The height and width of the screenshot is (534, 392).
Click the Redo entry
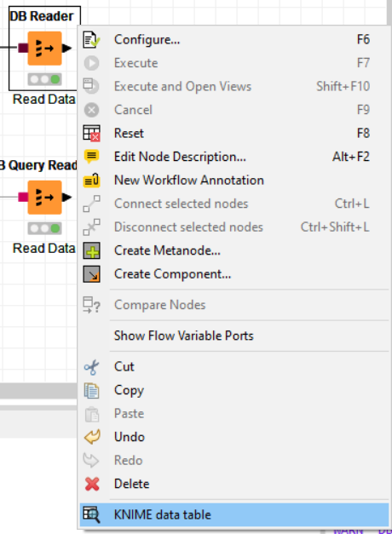click(x=233, y=461)
